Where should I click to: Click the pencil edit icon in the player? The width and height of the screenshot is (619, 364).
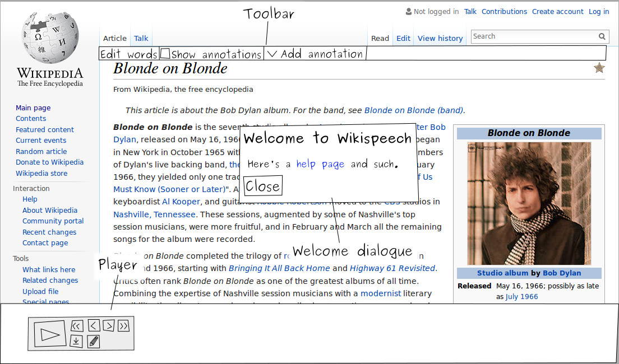[93, 341]
